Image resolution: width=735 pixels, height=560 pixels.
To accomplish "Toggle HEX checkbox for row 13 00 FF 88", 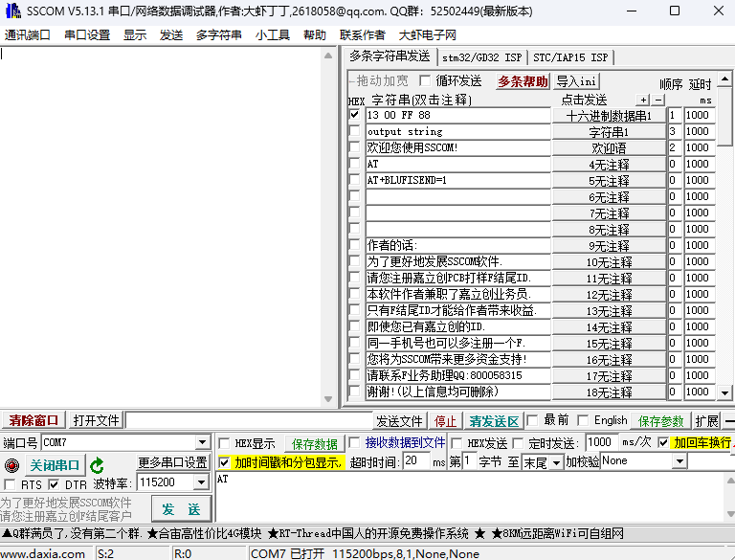I will click(x=354, y=115).
